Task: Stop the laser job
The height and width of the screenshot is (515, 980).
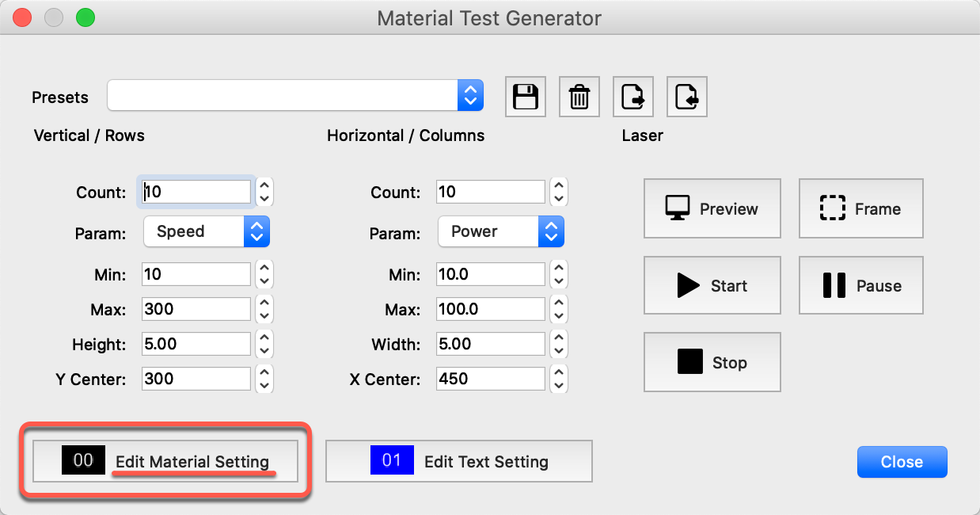Action: point(712,362)
